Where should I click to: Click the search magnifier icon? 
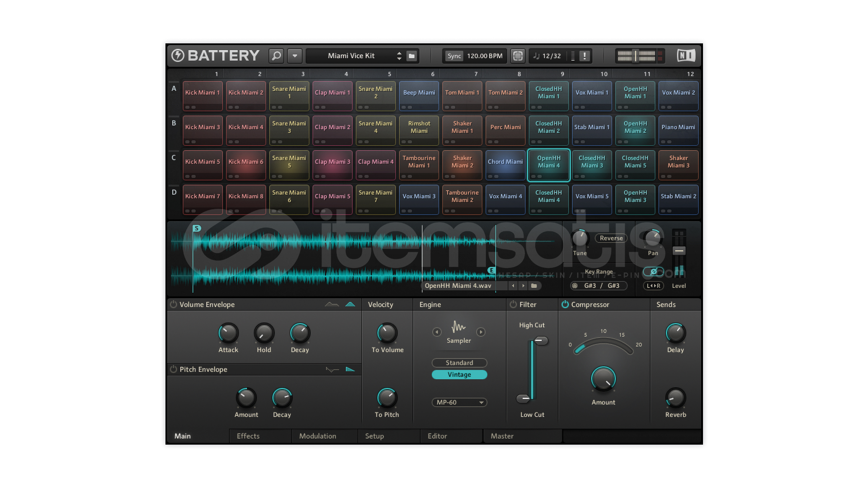click(276, 56)
